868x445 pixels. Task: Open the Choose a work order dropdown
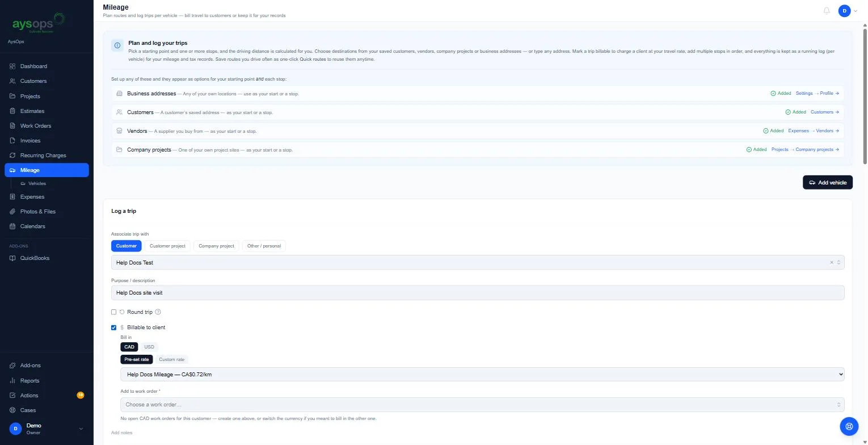[x=482, y=405]
